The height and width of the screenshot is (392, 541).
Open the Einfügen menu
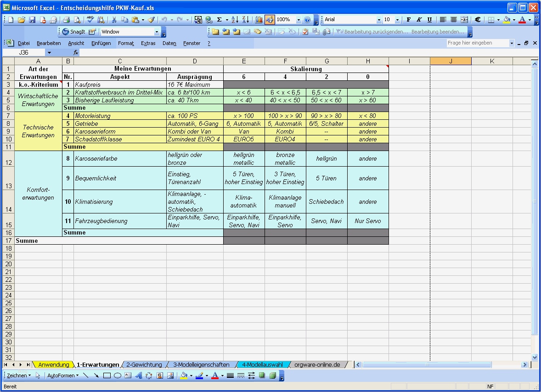point(101,44)
